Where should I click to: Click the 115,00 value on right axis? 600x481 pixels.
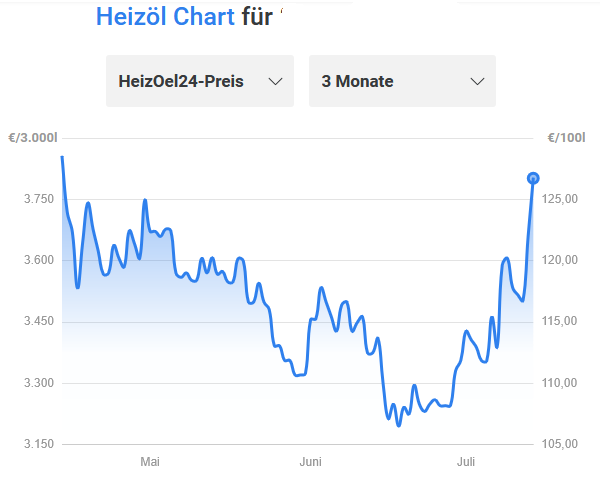(560, 321)
